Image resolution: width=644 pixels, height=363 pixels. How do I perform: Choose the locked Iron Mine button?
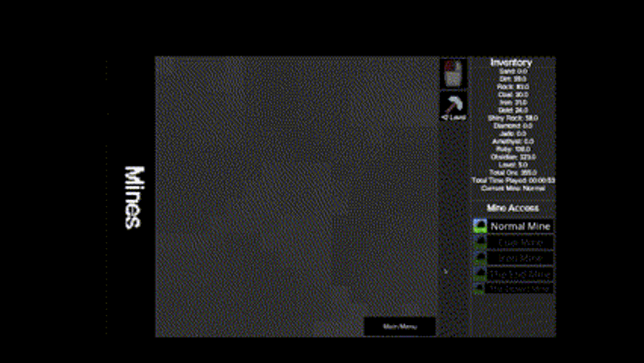point(520,257)
